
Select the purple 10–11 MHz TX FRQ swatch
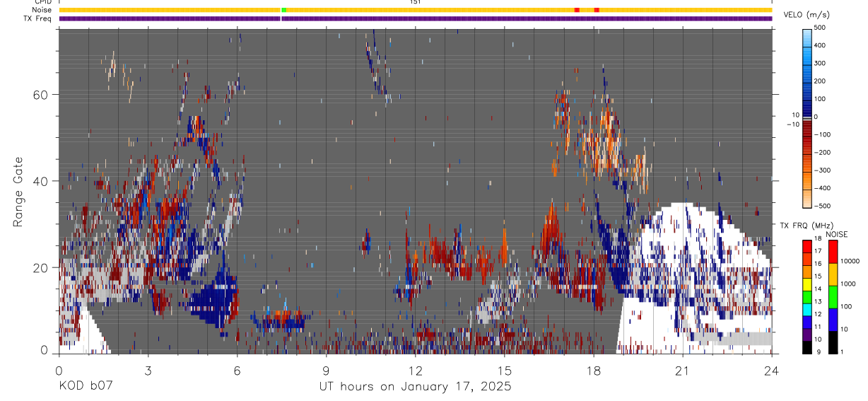[x=807, y=335]
